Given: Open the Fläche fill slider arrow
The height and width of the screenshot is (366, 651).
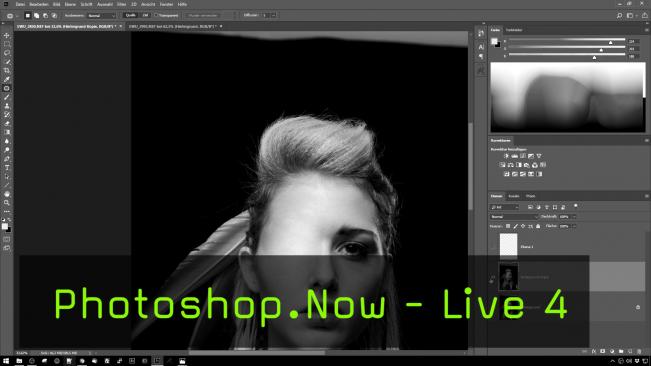Looking at the screenshot, I should [574, 226].
